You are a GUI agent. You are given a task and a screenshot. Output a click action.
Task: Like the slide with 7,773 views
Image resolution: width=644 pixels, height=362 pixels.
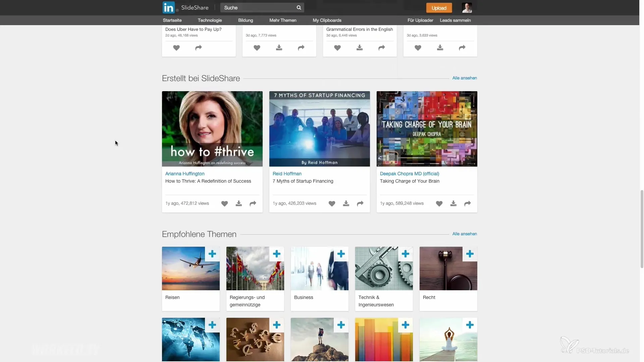(x=257, y=48)
